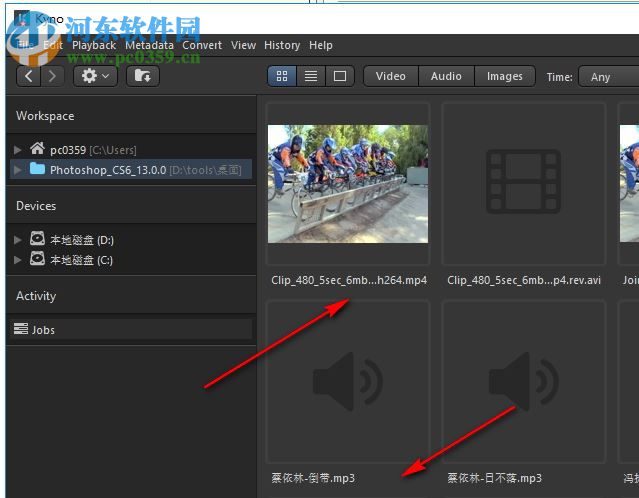Expand the Photoshop_CS6_13.0.0 folder
The width and height of the screenshot is (639, 498).
pyautogui.click(x=18, y=170)
